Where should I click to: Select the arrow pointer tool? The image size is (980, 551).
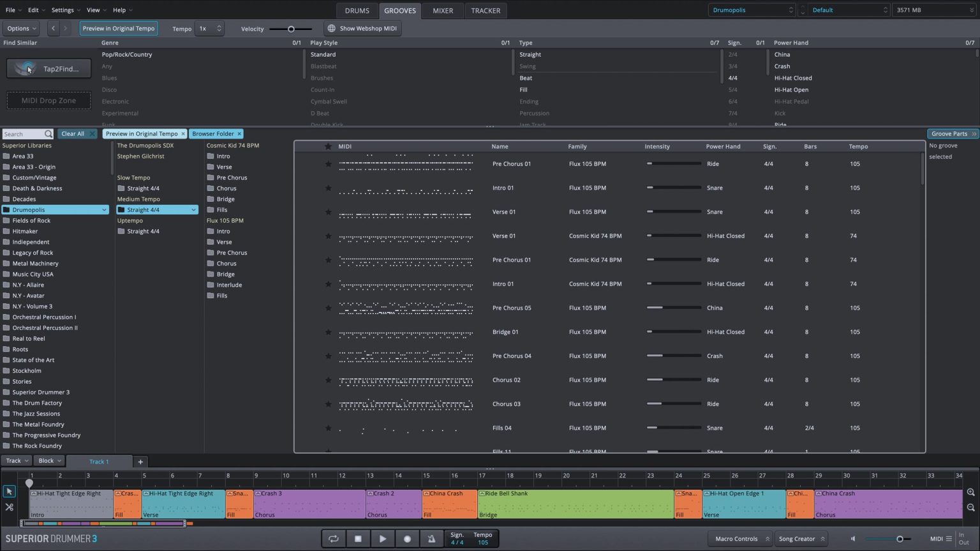coord(9,492)
